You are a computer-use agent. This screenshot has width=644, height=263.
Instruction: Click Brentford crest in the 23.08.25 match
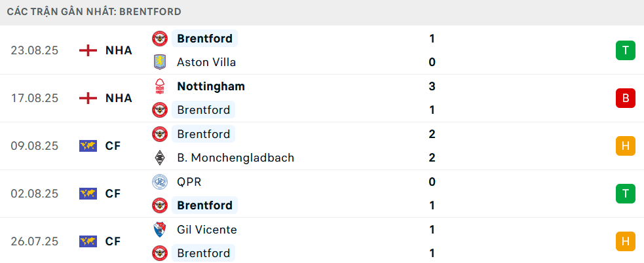pos(160,39)
